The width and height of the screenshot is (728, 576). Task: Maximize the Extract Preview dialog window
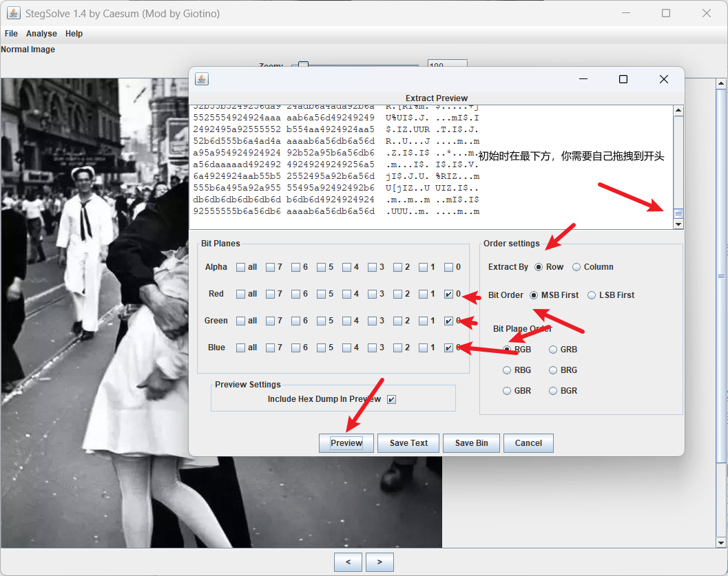[623, 79]
